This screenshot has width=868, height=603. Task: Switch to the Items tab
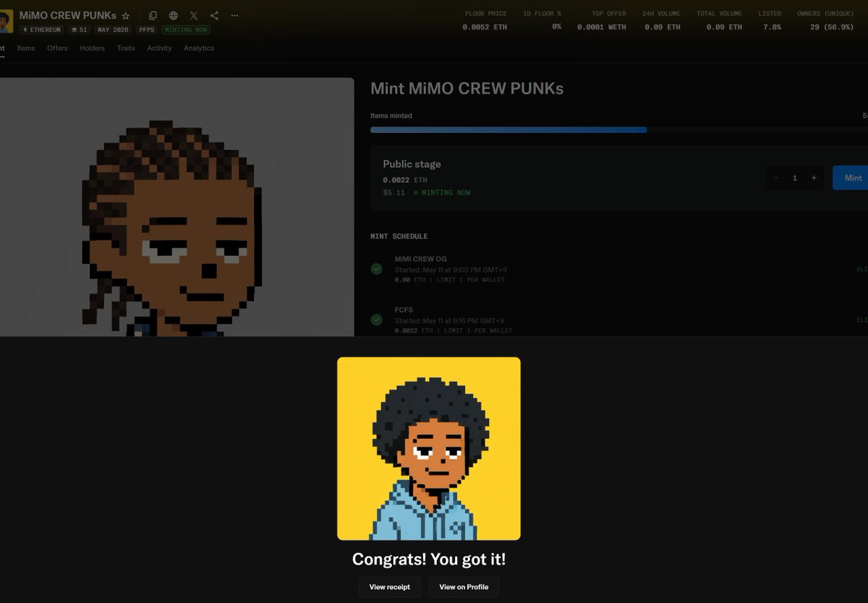point(26,48)
